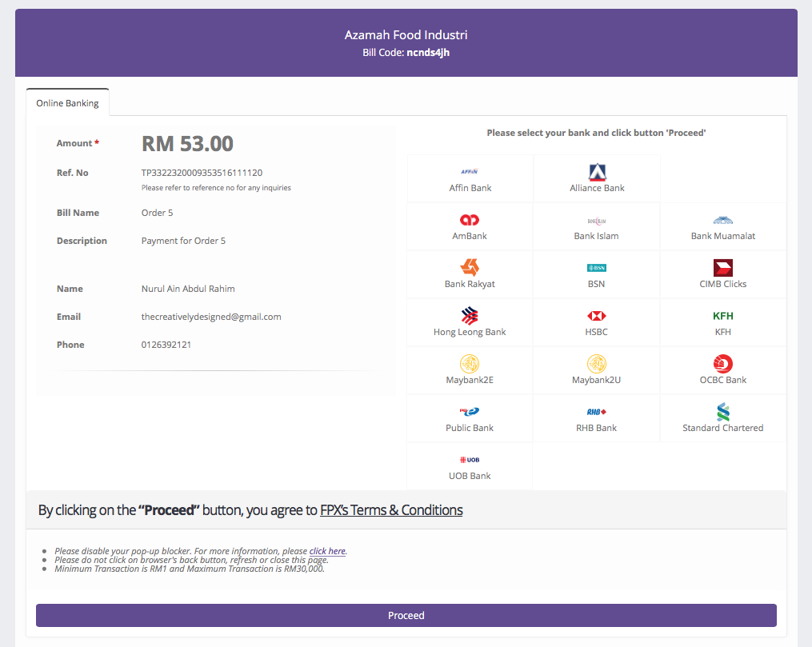This screenshot has height=647, width=812.
Task: Select the Maybank2U tiger logo
Action: (x=597, y=364)
